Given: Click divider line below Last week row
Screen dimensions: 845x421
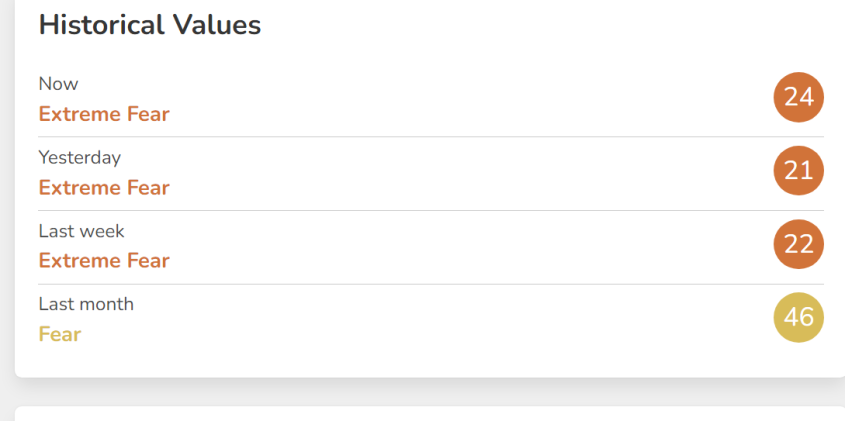Looking at the screenshot, I should [431, 284].
